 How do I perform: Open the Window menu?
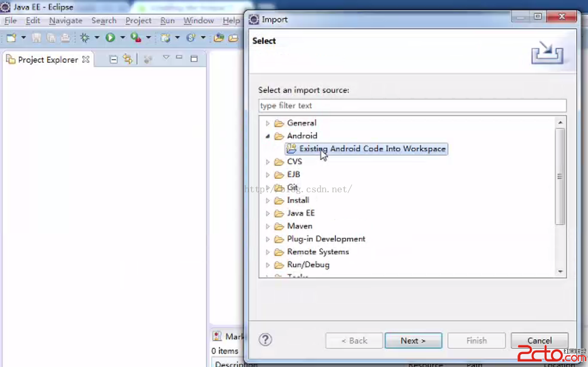point(199,21)
